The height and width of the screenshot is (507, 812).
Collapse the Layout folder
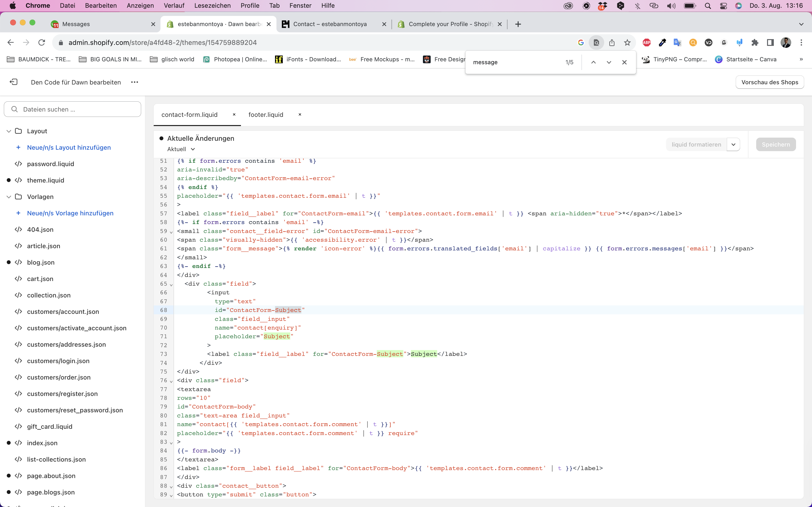pyautogui.click(x=9, y=131)
